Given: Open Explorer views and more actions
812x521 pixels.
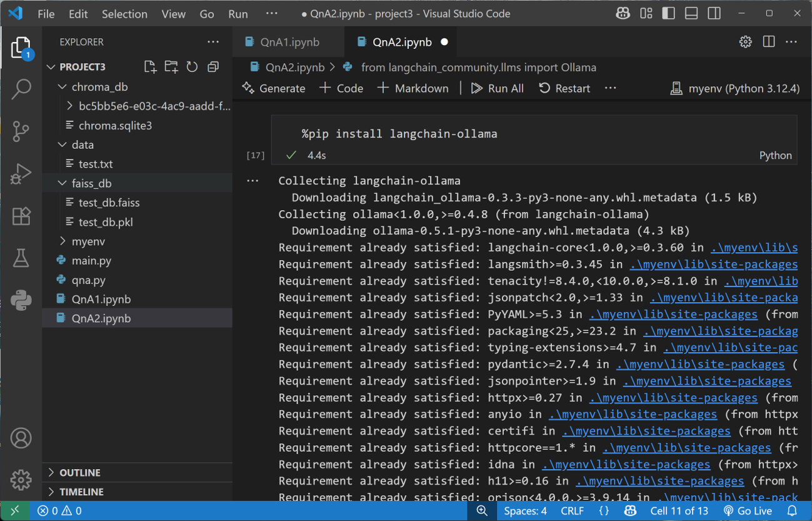Looking at the screenshot, I should pos(213,42).
